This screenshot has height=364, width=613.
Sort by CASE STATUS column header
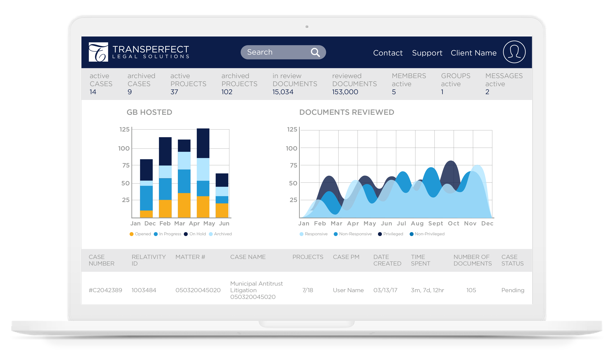coord(512,260)
